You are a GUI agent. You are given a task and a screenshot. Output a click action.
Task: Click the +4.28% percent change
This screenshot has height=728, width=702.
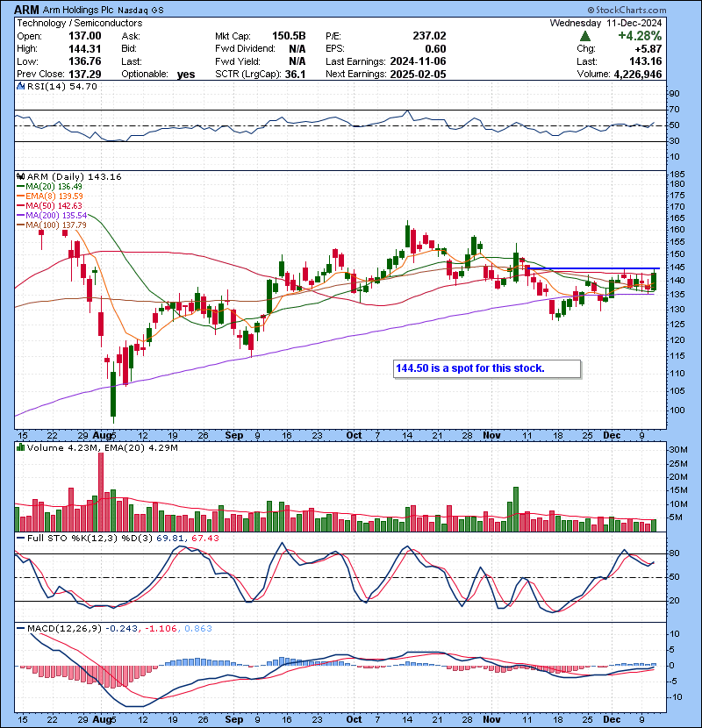tap(640, 36)
